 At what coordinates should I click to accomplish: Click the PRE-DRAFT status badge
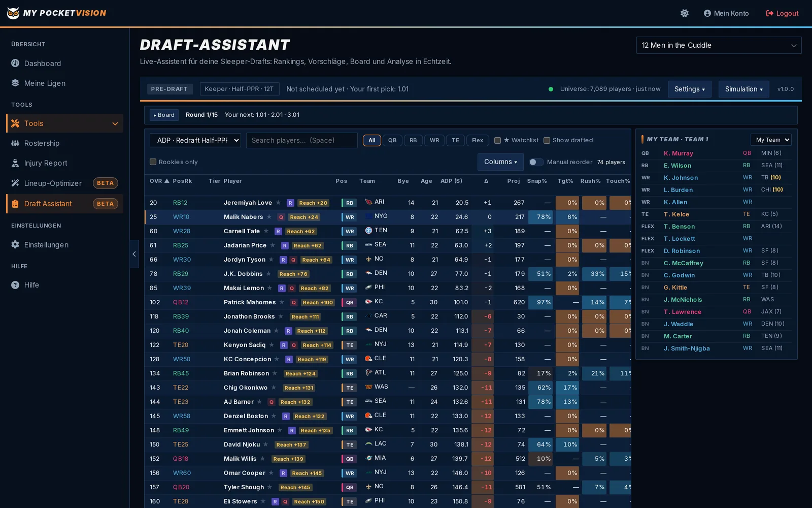pos(170,89)
